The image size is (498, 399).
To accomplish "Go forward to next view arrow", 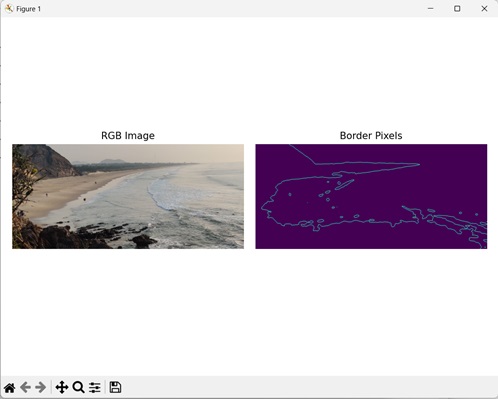I will tap(41, 387).
